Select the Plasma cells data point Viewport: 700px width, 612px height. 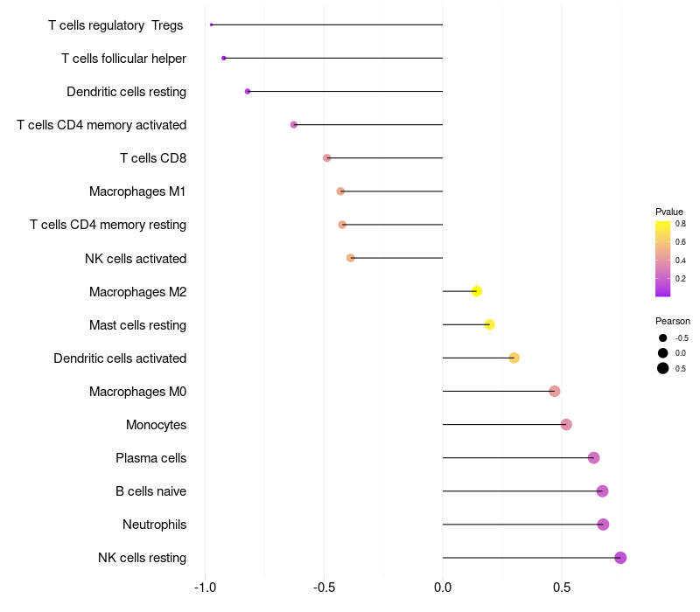tap(593, 457)
